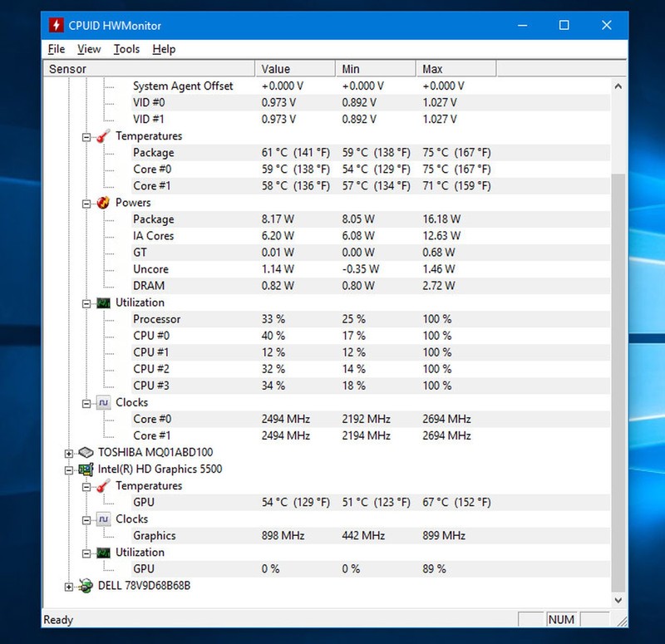
Task: Collapse the Powers section
Action: coord(86,203)
